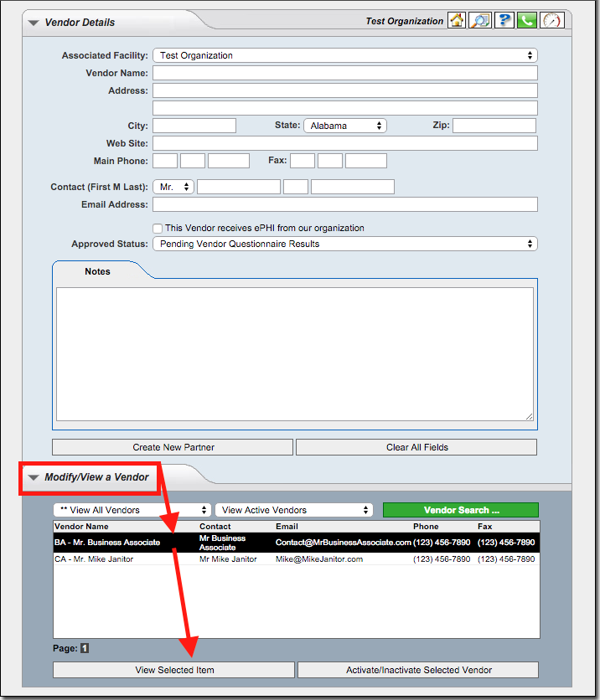This screenshot has width=600, height=700.
Task: Open the gauge dashboard icon
Action: pyautogui.click(x=551, y=21)
